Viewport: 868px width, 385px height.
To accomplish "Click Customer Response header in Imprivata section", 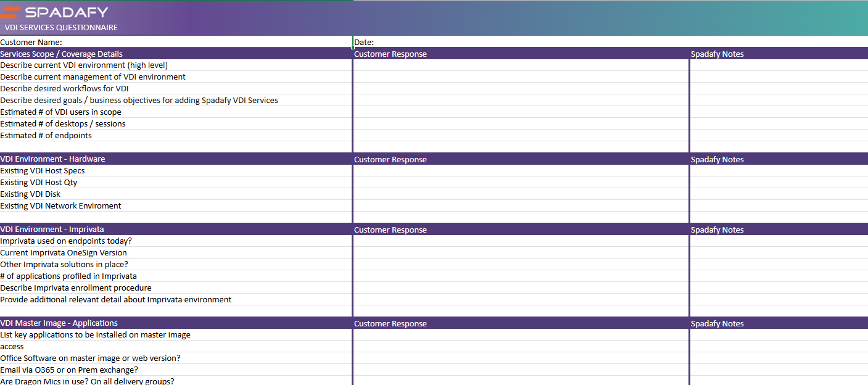I will point(521,230).
